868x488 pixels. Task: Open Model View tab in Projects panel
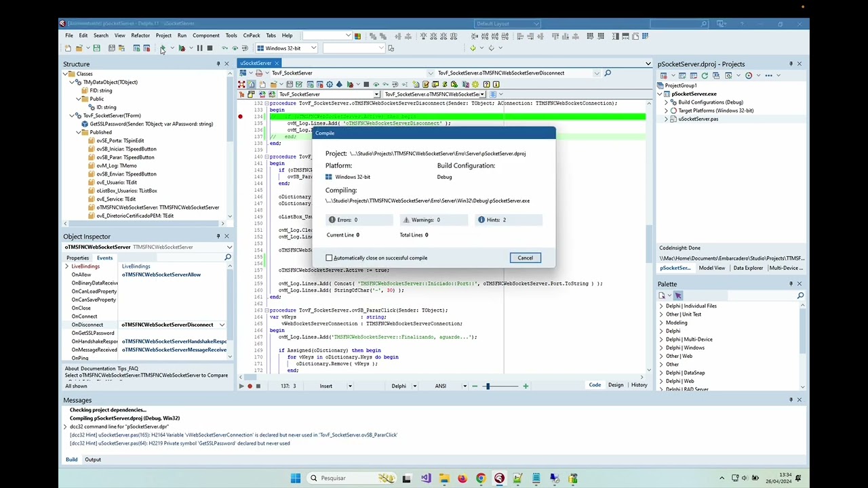(712, 268)
